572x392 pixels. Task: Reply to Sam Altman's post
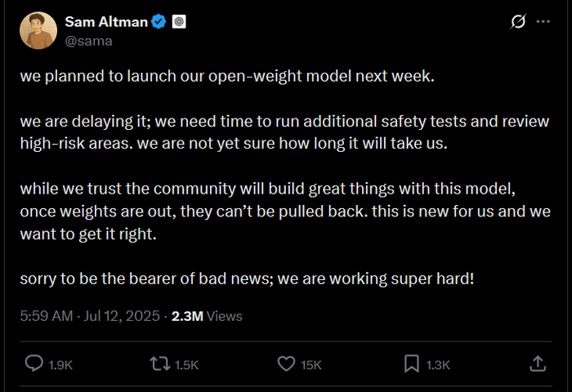(x=35, y=363)
